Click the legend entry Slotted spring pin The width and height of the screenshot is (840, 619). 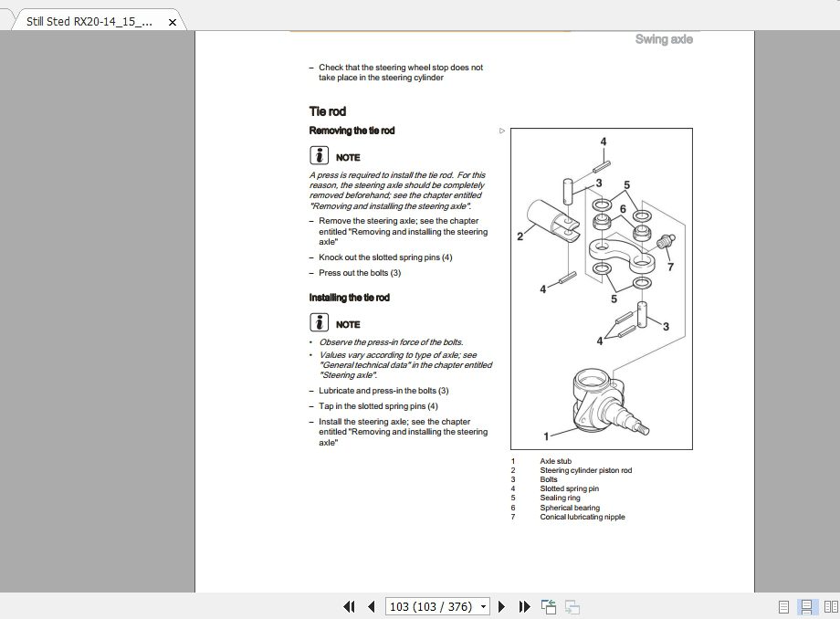[x=569, y=488]
